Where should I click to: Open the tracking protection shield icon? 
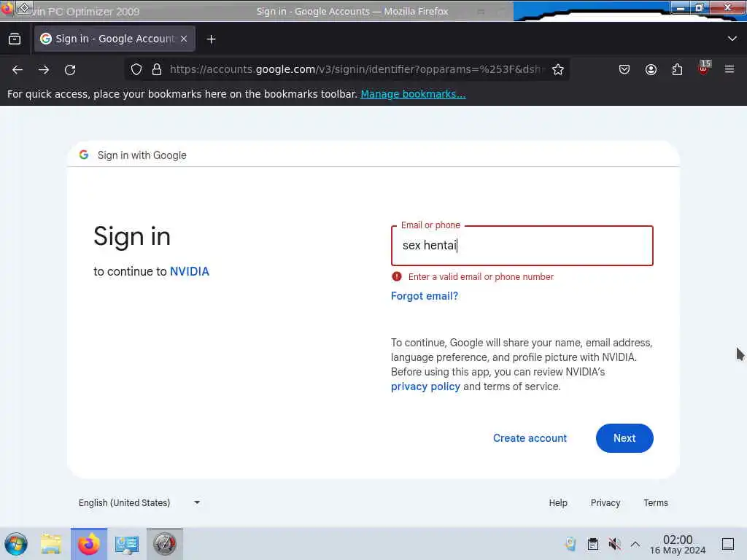[x=136, y=69]
